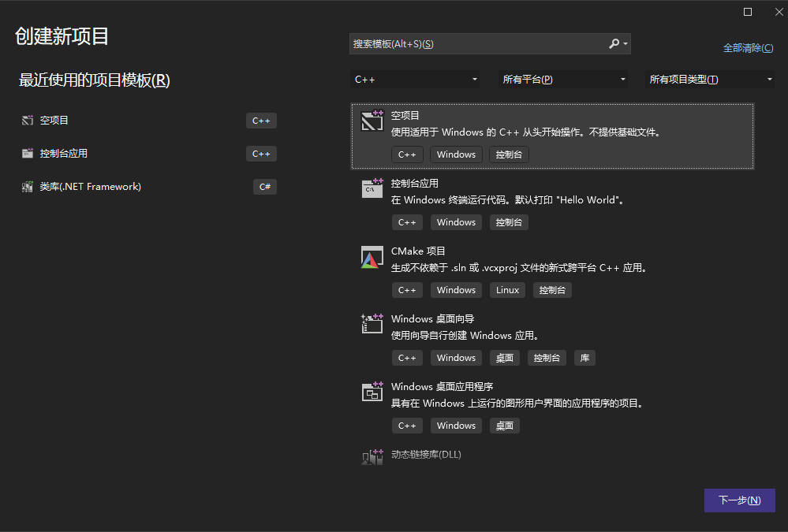Screen dimensions: 788x532
Task: Open the 所有平台 platform dropdown
Action: coord(562,79)
